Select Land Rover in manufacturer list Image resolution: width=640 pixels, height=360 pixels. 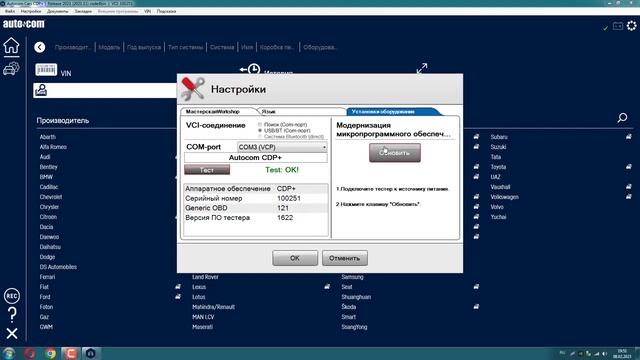pos(205,277)
